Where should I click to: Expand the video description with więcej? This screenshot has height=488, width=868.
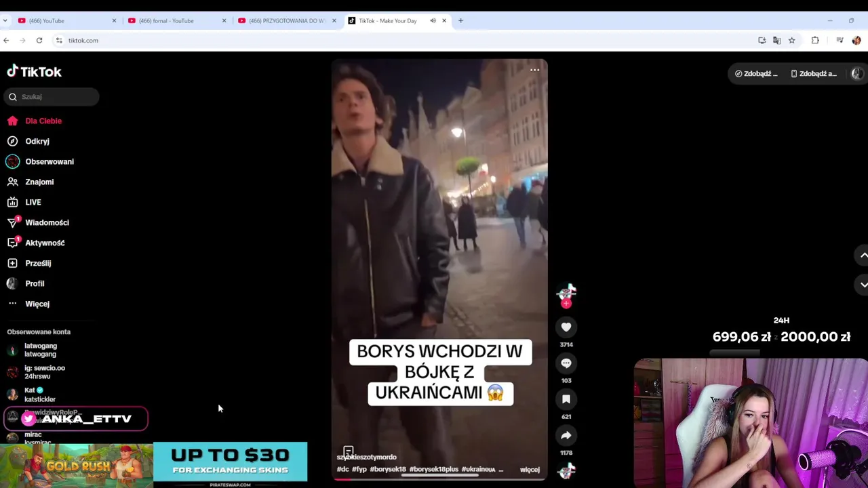pyautogui.click(x=530, y=470)
